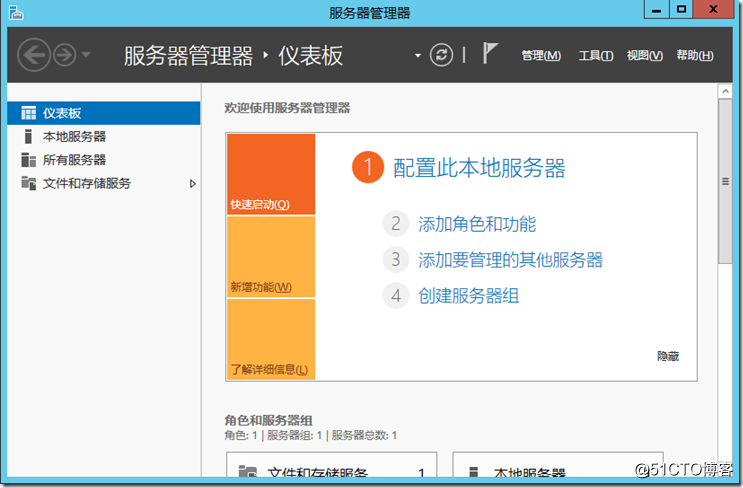Click the orange step 1 circle
743x488 pixels.
tap(368, 167)
